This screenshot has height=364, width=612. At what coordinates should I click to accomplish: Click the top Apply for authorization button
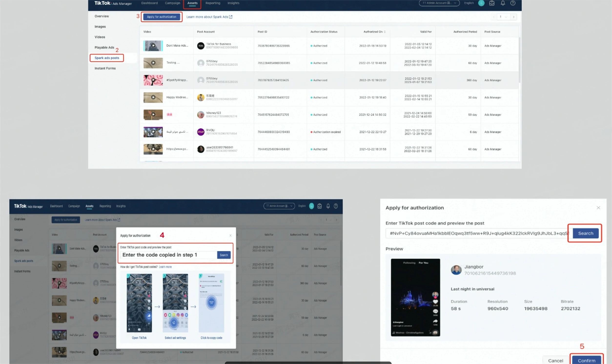(161, 17)
